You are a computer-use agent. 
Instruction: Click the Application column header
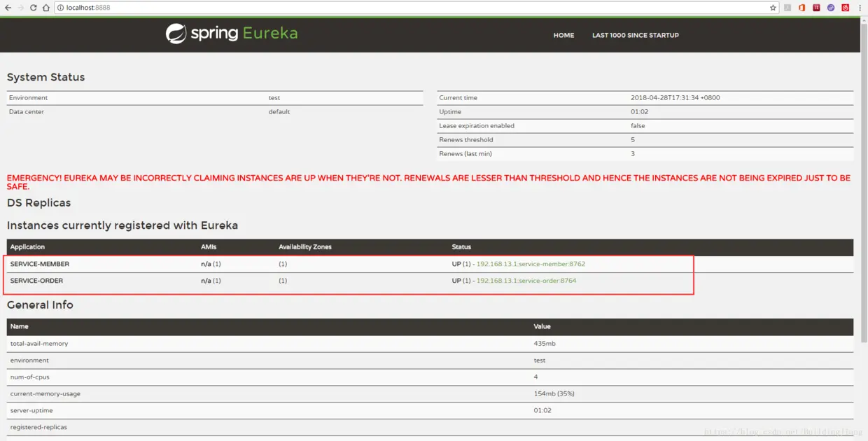pos(27,247)
